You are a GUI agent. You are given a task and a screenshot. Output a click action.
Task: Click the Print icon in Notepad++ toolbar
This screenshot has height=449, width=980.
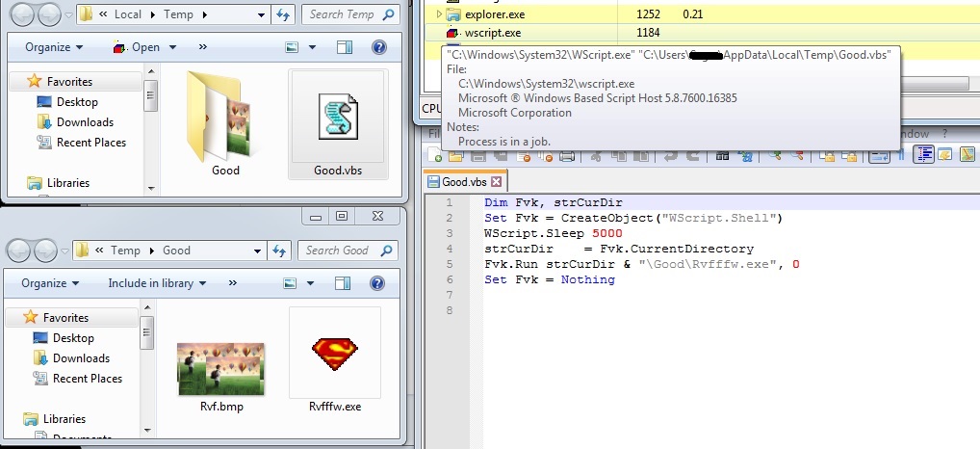(x=567, y=156)
